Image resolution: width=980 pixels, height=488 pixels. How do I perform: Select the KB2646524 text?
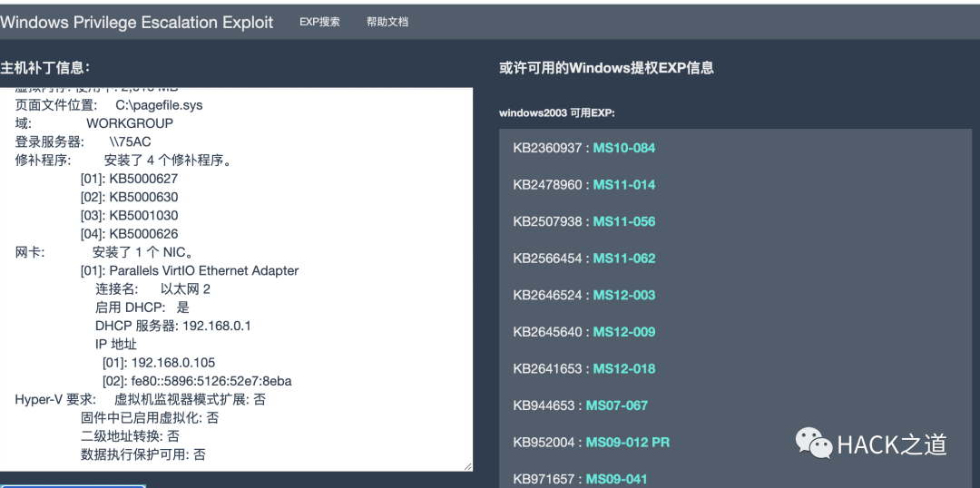pos(547,295)
